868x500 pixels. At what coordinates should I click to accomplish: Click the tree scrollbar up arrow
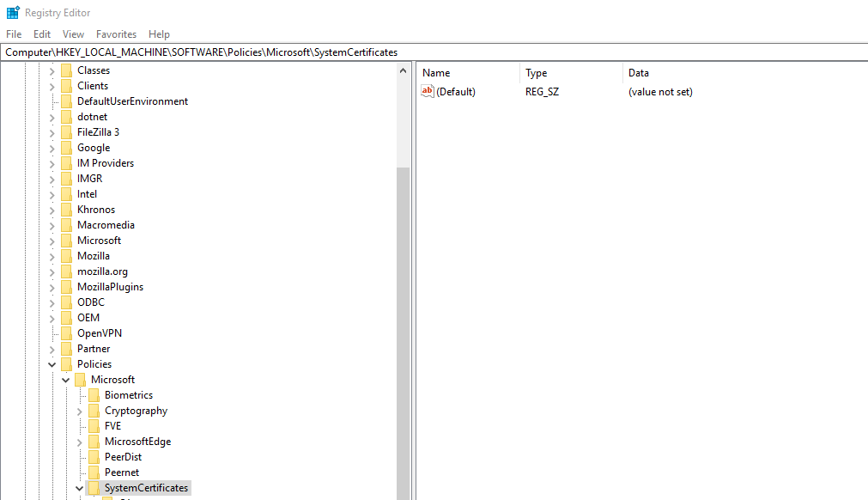tap(403, 70)
